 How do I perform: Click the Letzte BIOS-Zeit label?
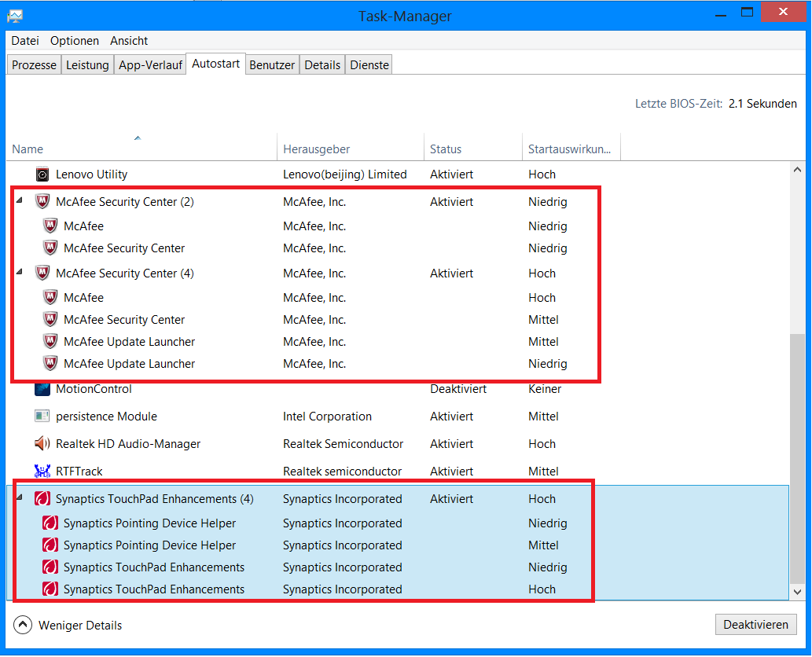point(679,104)
